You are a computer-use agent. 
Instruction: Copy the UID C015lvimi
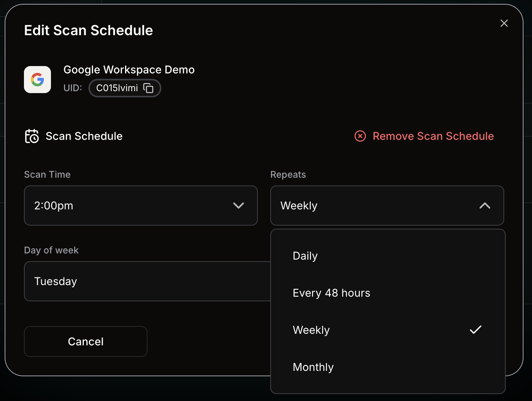pyautogui.click(x=148, y=88)
